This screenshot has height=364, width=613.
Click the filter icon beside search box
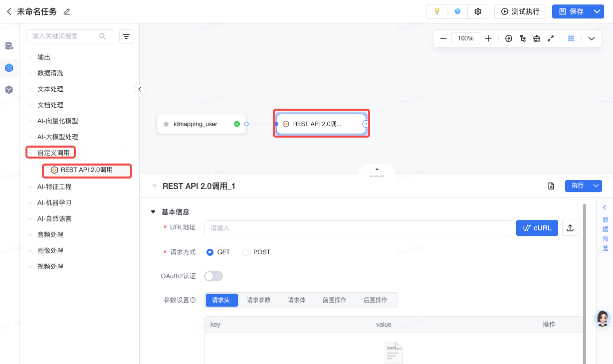(126, 36)
